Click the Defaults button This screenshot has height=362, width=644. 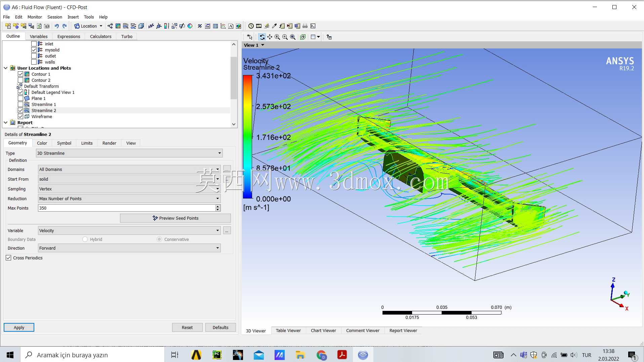tap(220, 327)
